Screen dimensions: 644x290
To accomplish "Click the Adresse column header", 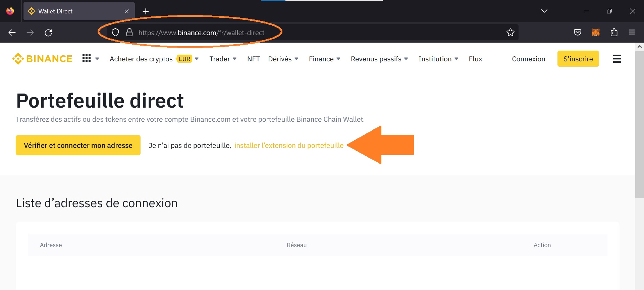I will (x=51, y=245).
